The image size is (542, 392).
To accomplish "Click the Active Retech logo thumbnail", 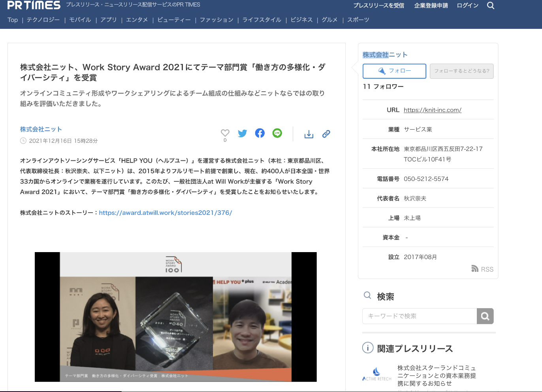I will (377, 374).
